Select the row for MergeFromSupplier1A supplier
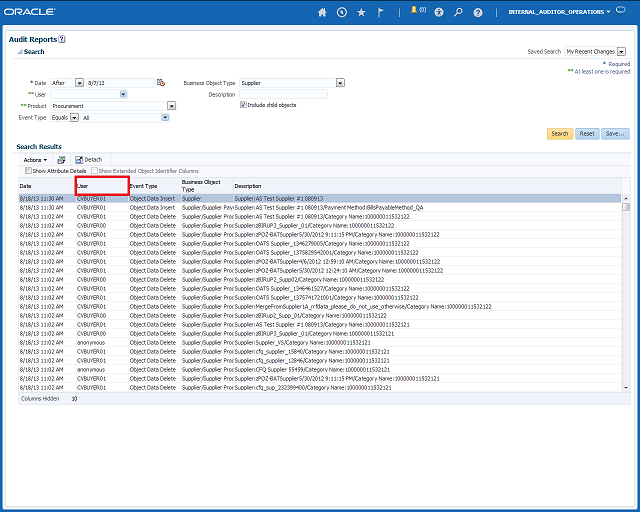The height and width of the screenshot is (512, 640). (x=320, y=306)
